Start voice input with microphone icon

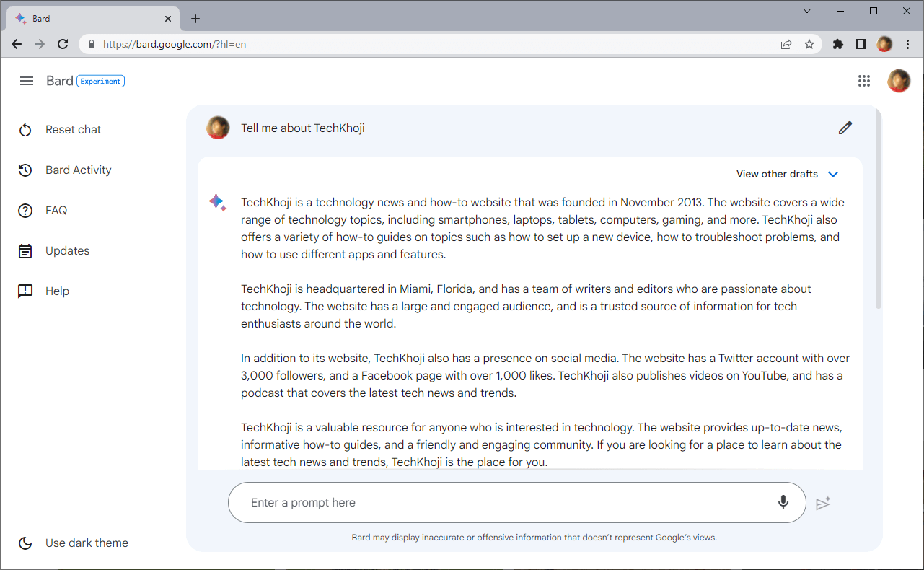(783, 502)
